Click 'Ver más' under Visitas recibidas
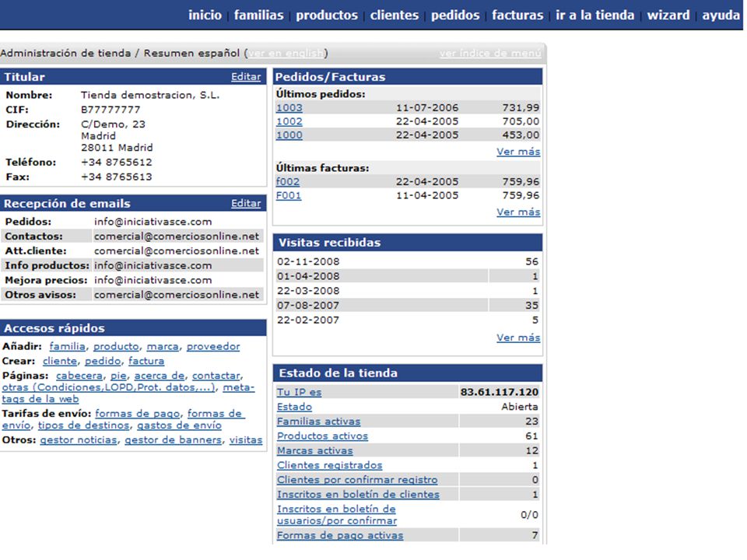The width and height of the screenshot is (747, 560). tap(518, 338)
